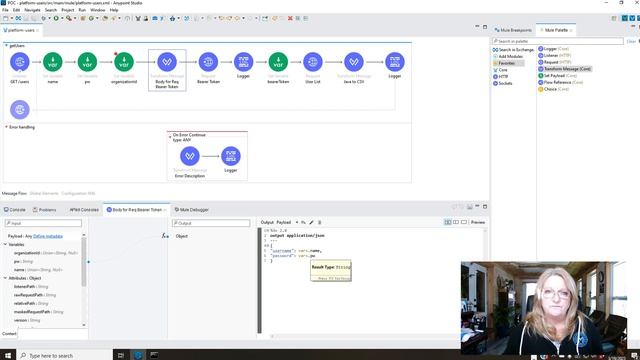
Task: Click Request (HTTP) in Mule Palette
Action: pos(554,62)
